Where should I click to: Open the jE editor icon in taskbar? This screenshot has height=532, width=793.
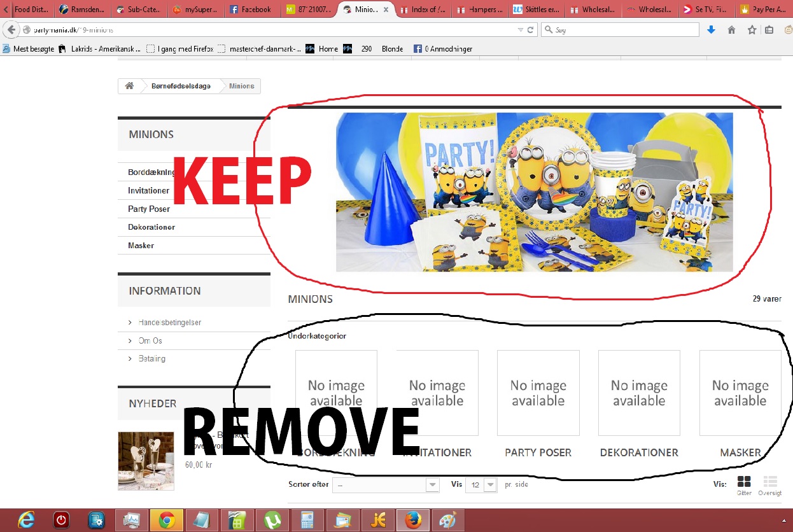378,520
